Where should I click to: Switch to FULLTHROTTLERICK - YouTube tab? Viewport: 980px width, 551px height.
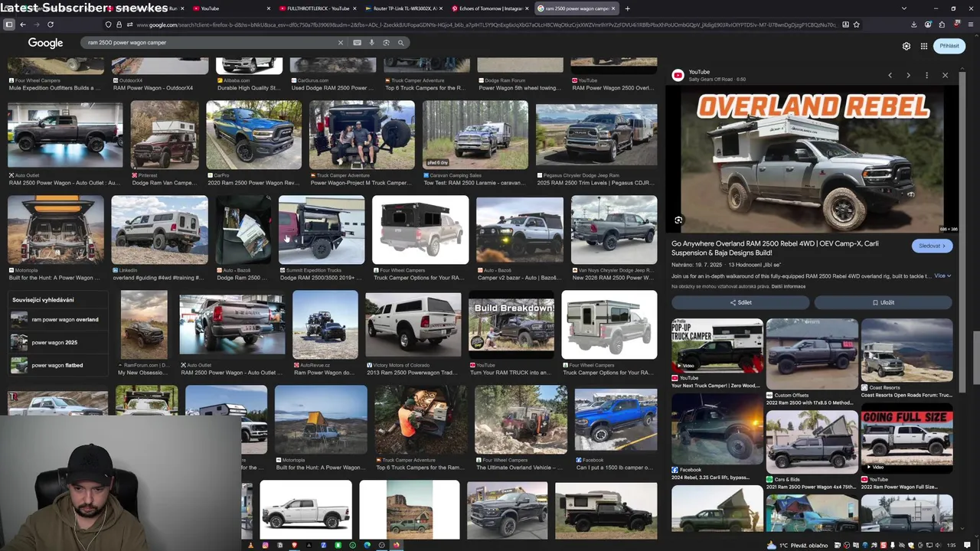click(318, 8)
